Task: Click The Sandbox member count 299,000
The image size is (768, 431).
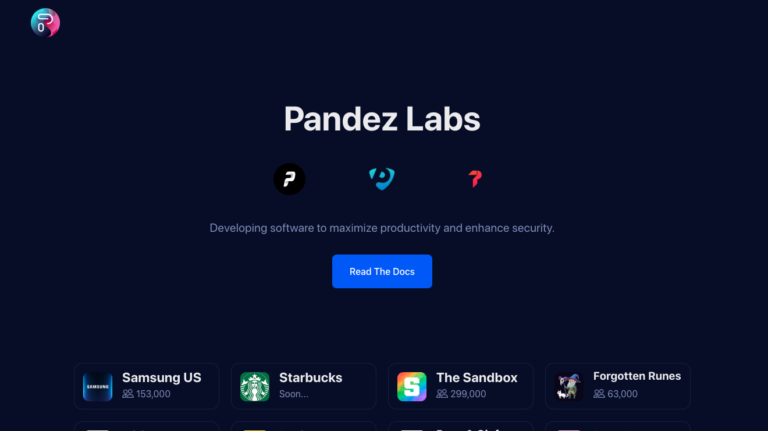Action: [468, 394]
